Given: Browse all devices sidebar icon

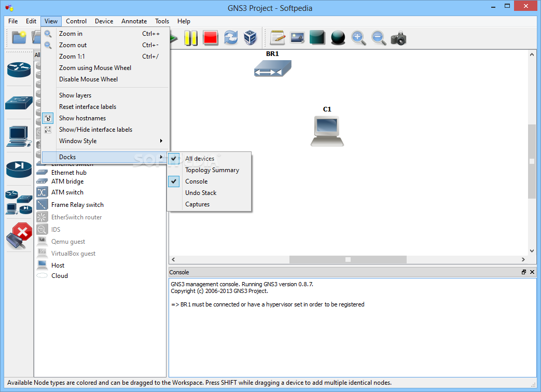Looking at the screenshot, I should tap(19, 202).
